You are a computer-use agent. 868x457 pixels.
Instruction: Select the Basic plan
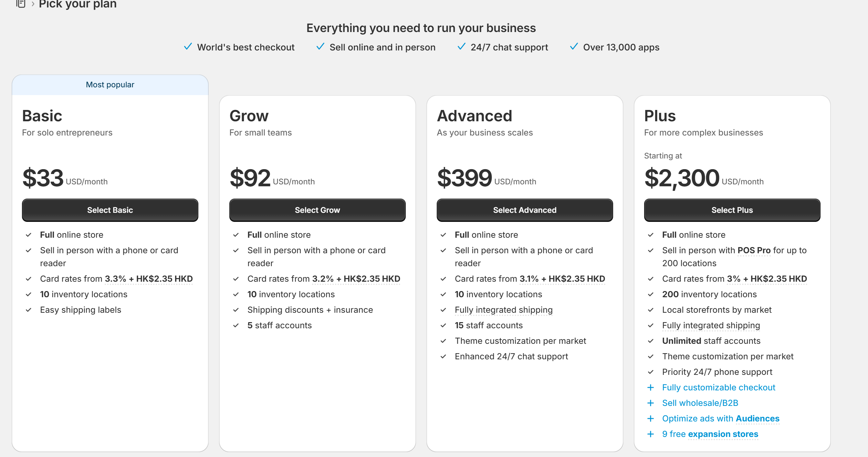pos(110,210)
